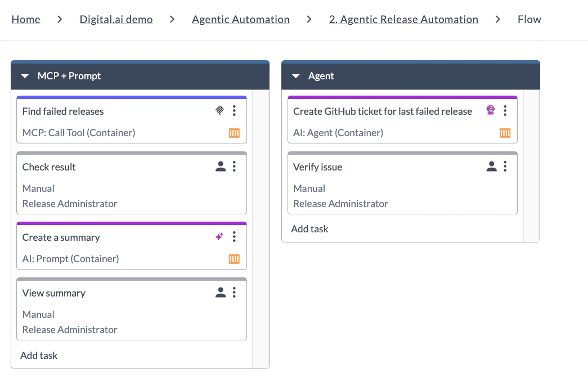Open Digital.ai demo breadcrumb link
Image resolution: width=588 pixels, height=391 pixels.
(116, 19)
